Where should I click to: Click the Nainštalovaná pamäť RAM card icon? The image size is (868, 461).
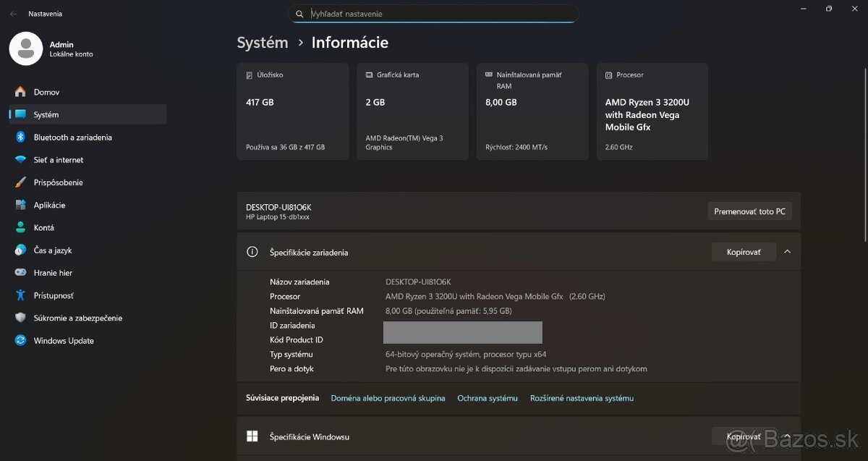489,75
